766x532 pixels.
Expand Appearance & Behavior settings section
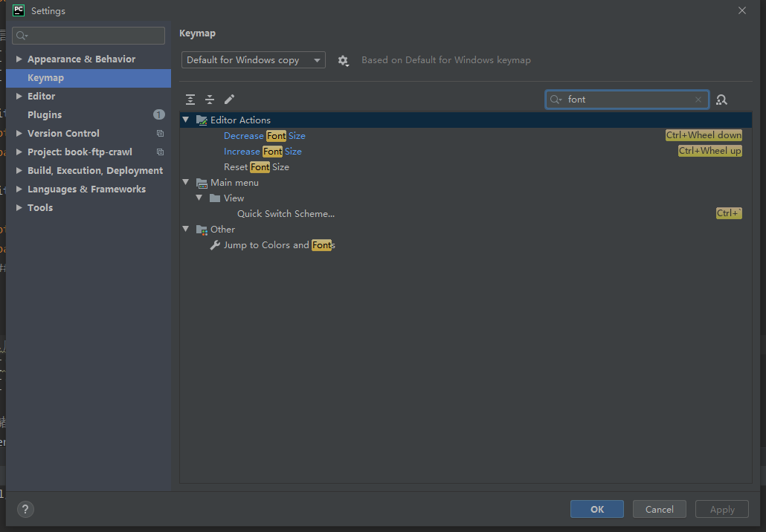click(19, 59)
